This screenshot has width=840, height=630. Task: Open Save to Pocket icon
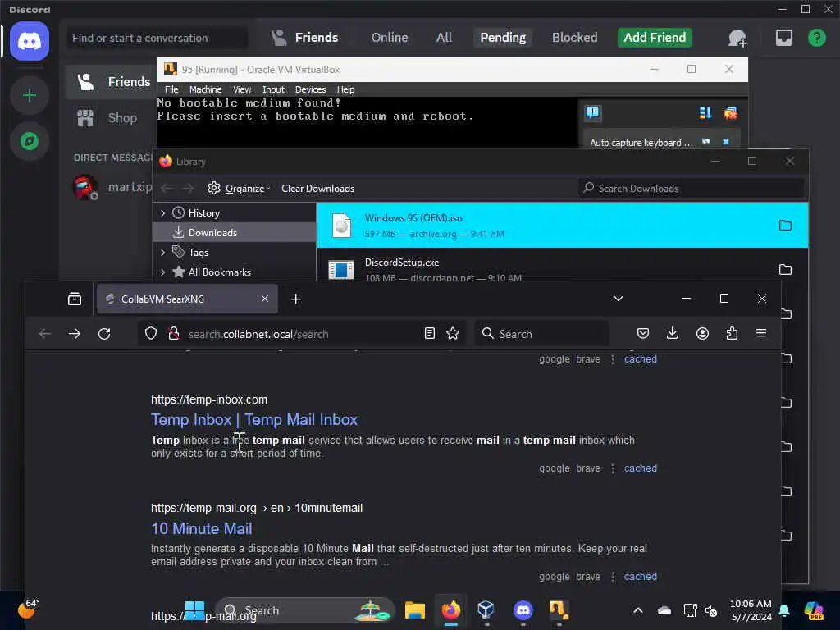[x=643, y=333]
